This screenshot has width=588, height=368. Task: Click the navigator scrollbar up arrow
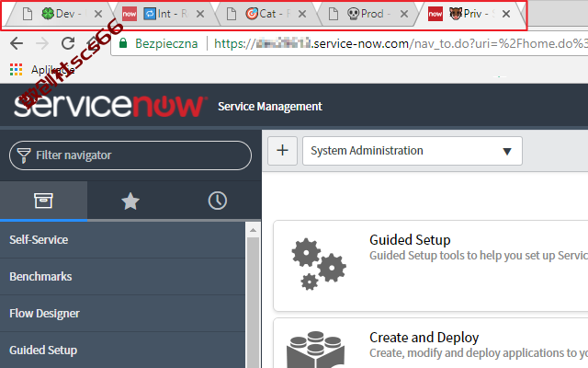tap(254, 230)
